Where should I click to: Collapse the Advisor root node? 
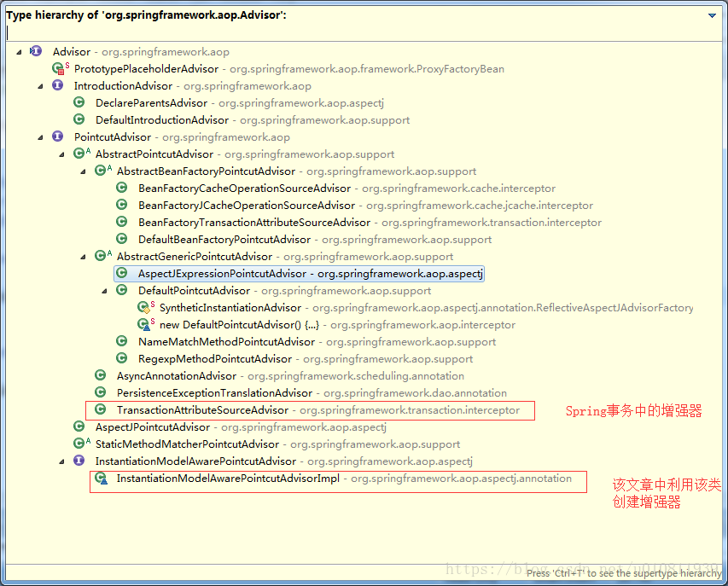tap(19, 52)
